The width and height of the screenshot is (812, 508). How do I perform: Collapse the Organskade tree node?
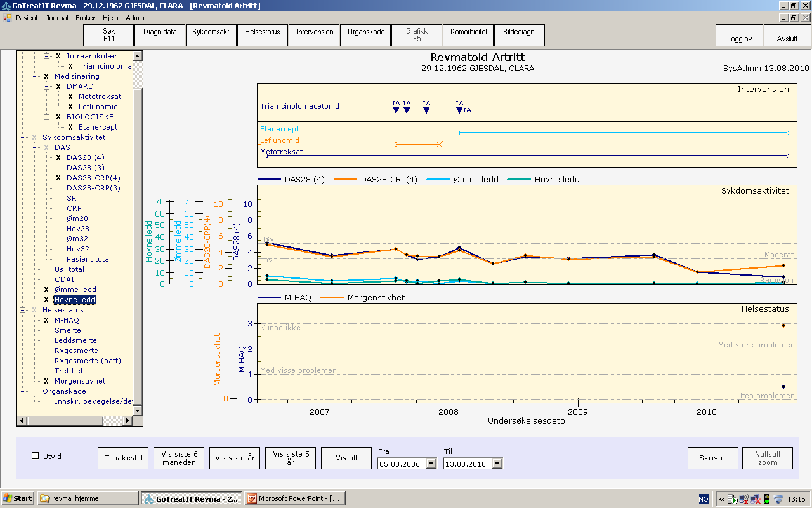point(22,391)
